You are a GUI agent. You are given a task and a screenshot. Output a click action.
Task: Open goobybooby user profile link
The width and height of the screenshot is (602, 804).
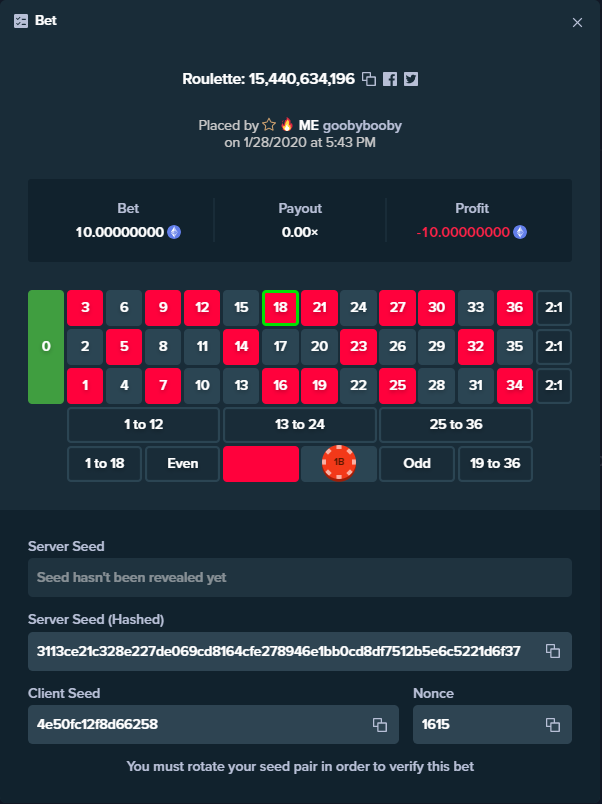tap(362, 125)
